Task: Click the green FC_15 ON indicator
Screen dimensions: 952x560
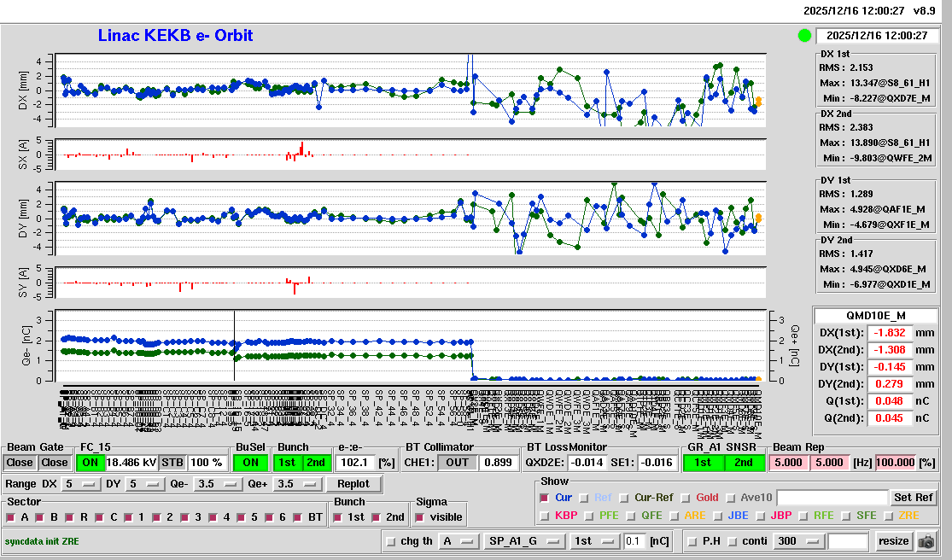Action: (x=90, y=462)
